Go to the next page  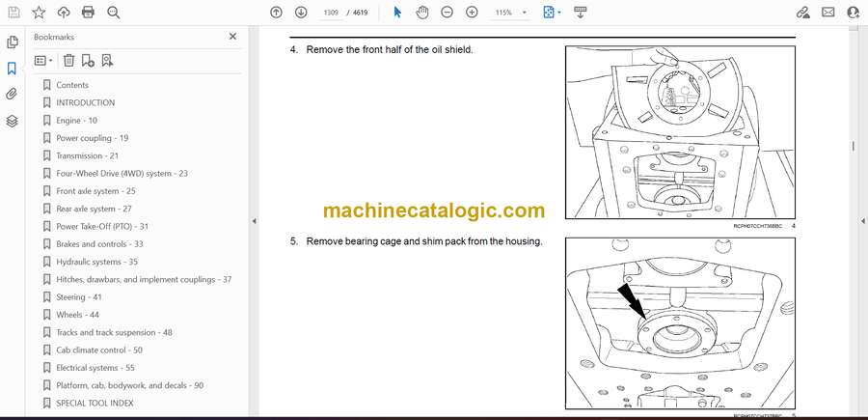click(x=301, y=13)
